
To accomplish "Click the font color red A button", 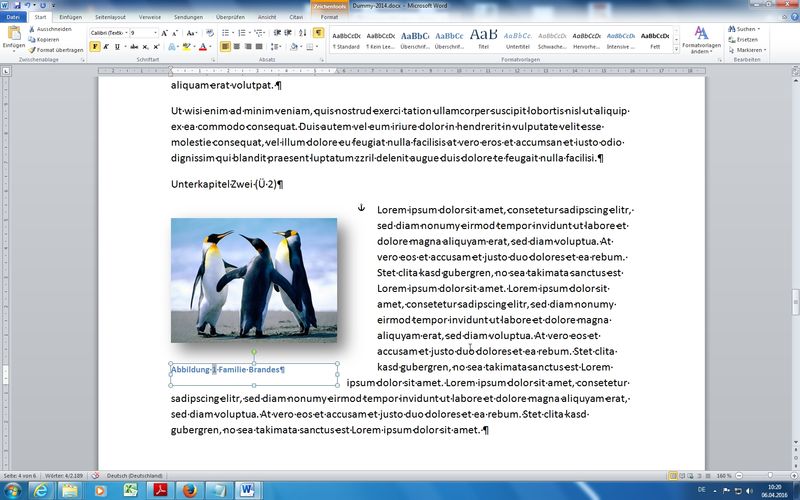I will [203, 47].
